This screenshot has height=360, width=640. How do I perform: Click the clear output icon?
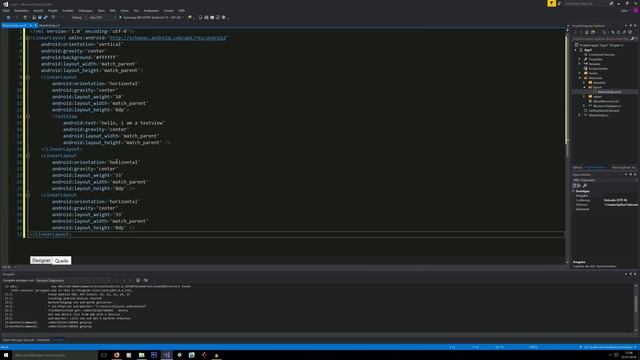tap(138, 281)
